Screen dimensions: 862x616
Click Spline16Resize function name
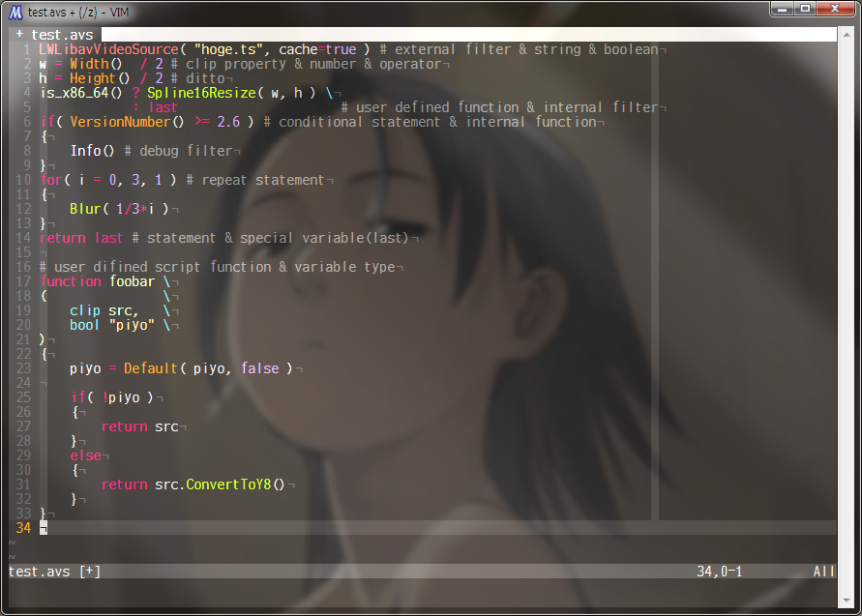pyautogui.click(x=201, y=93)
